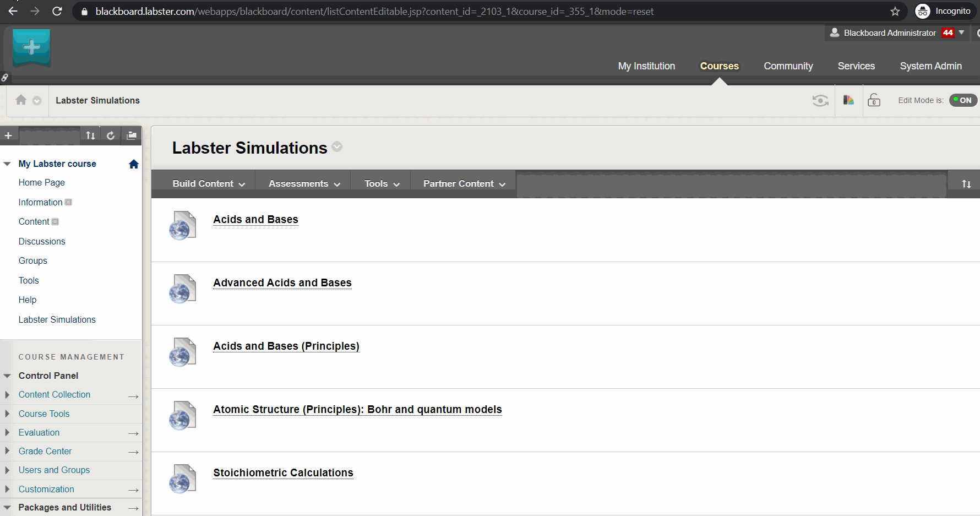Open Discussions in the course menu
This screenshot has height=516, width=980.
tap(42, 241)
